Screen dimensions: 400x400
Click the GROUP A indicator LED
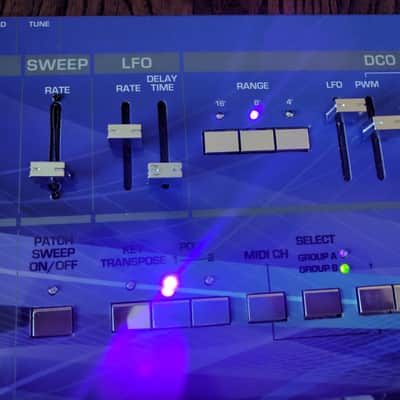tap(343, 254)
